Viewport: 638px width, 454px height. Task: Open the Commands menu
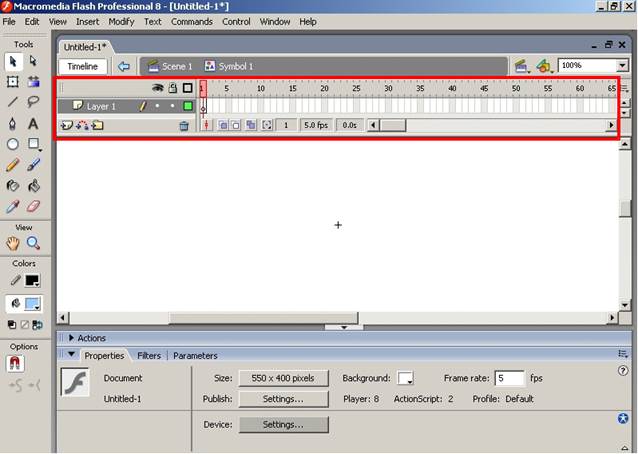[192, 22]
